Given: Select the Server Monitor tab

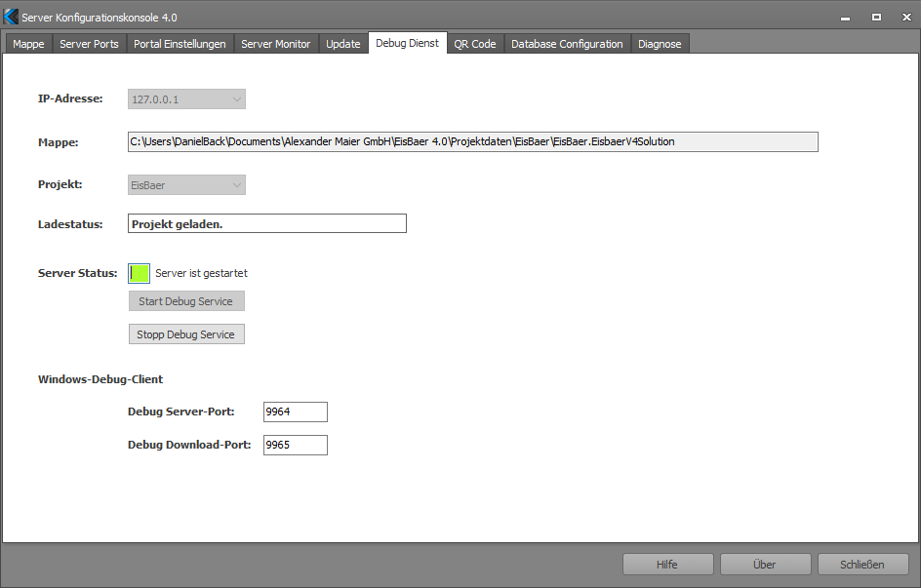Looking at the screenshot, I should pos(275,44).
